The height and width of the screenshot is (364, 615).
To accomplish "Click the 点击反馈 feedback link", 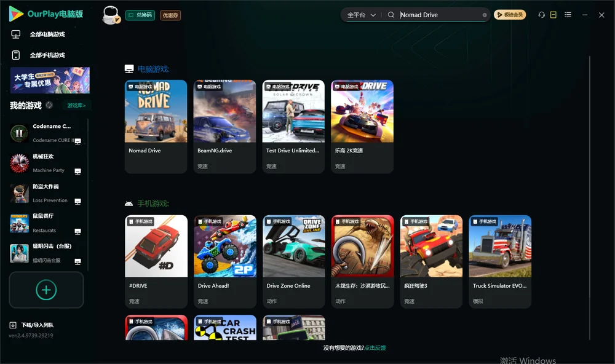I will tap(375, 348).
